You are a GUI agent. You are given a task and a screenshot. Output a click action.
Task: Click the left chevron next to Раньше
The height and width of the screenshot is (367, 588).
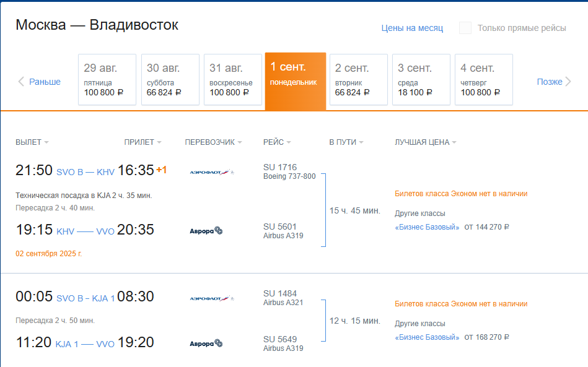coord(21,82)
